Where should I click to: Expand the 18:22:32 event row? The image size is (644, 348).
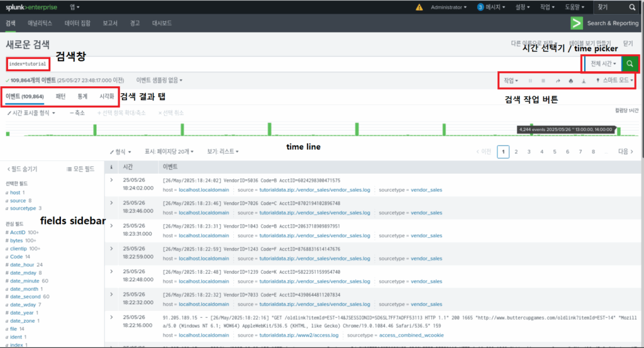coord(111,295)
